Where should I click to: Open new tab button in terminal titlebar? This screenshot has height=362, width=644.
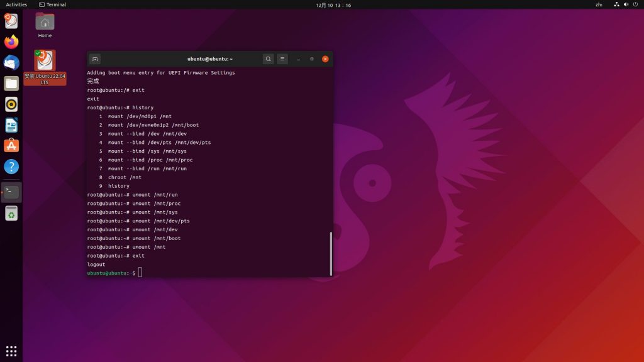(95, 59)
